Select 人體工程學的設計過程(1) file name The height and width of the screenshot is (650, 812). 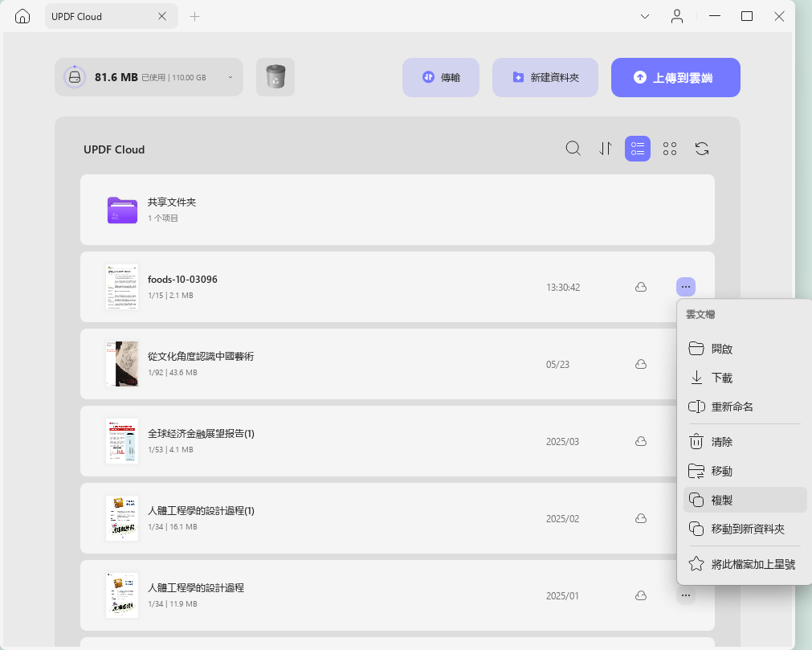click(x=201, y=511)
